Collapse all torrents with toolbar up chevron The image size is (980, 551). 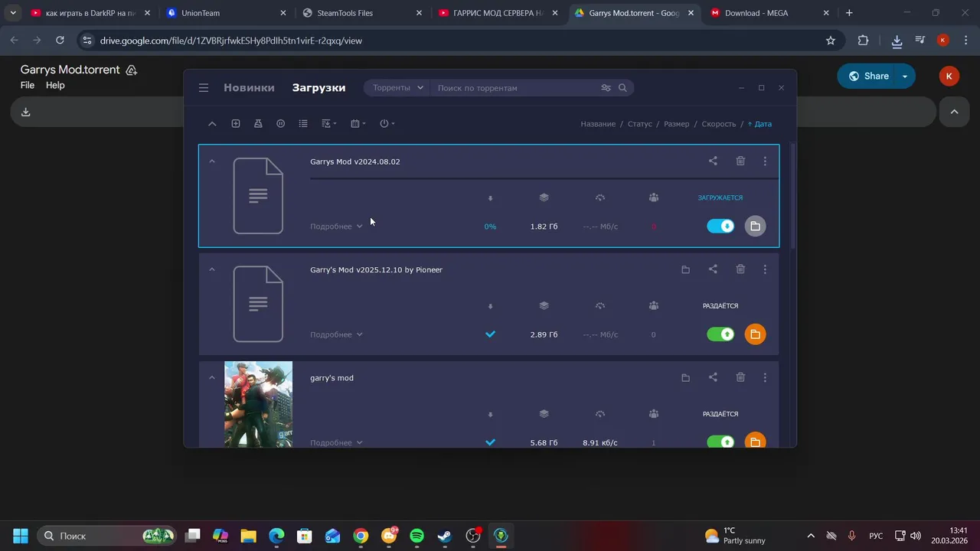212,124
